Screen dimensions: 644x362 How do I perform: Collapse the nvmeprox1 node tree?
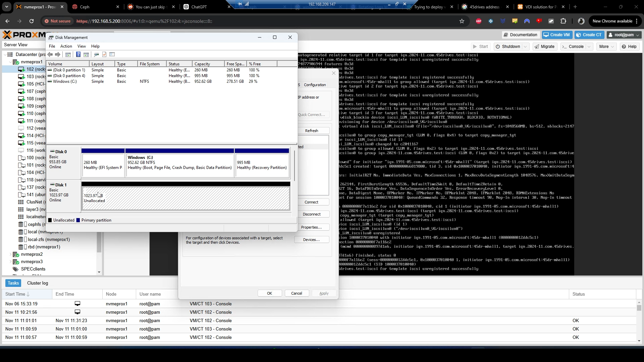pos(10,62)
